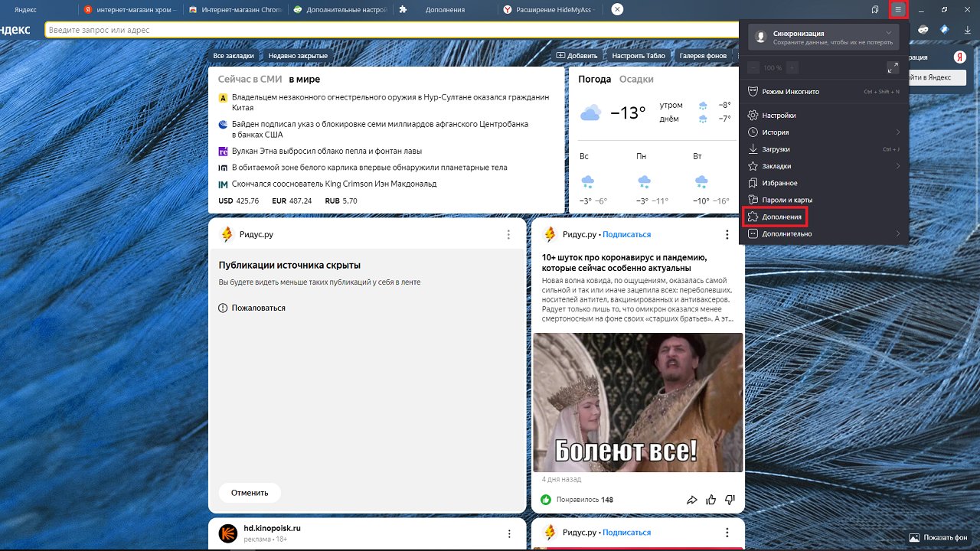Screen dimensions: 980x551
Task: Open the Incognito mask extension icon
Action: [923, 29]
